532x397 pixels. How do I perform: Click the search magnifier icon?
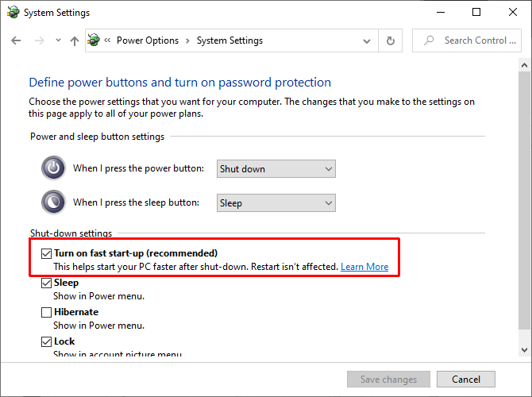(429, 40)
